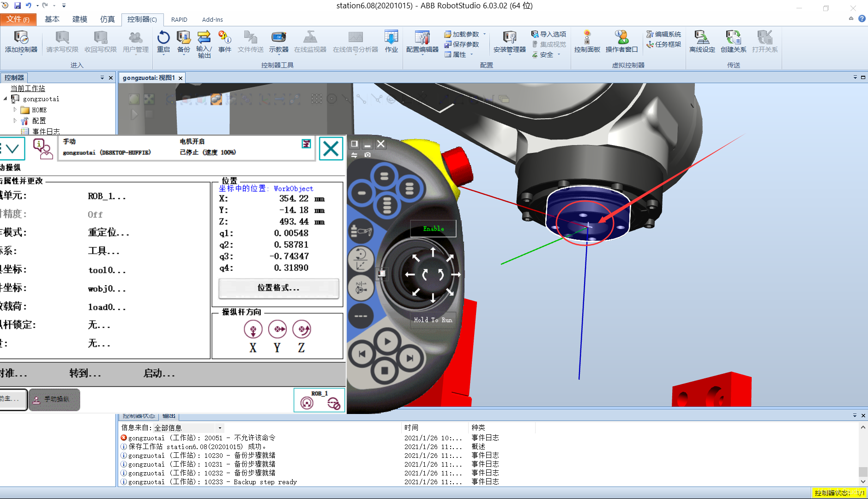Switch to the 基本 ribbon tab
The image size is (868, 499).
pyautogui.click(x=52, y=19)
